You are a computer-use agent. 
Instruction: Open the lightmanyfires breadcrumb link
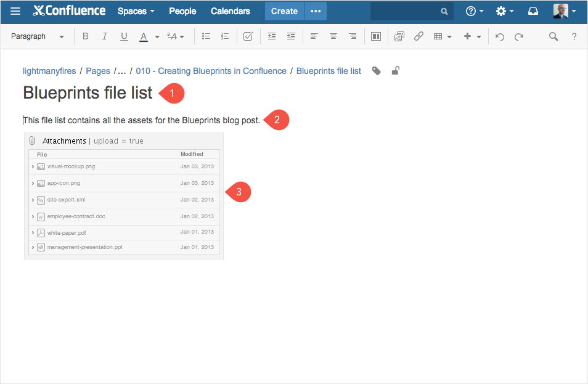point(49,71)
